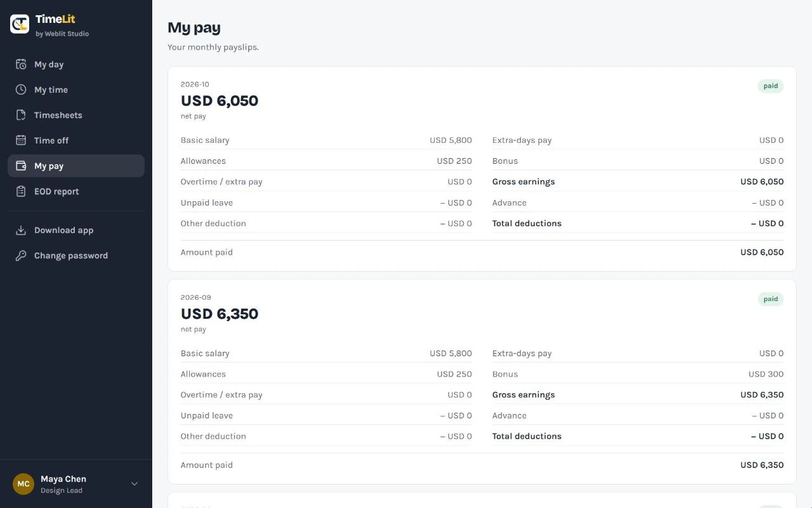This screenshot has height=508, width=812.
Task: Click the Change password key icon
Action: 21,255
